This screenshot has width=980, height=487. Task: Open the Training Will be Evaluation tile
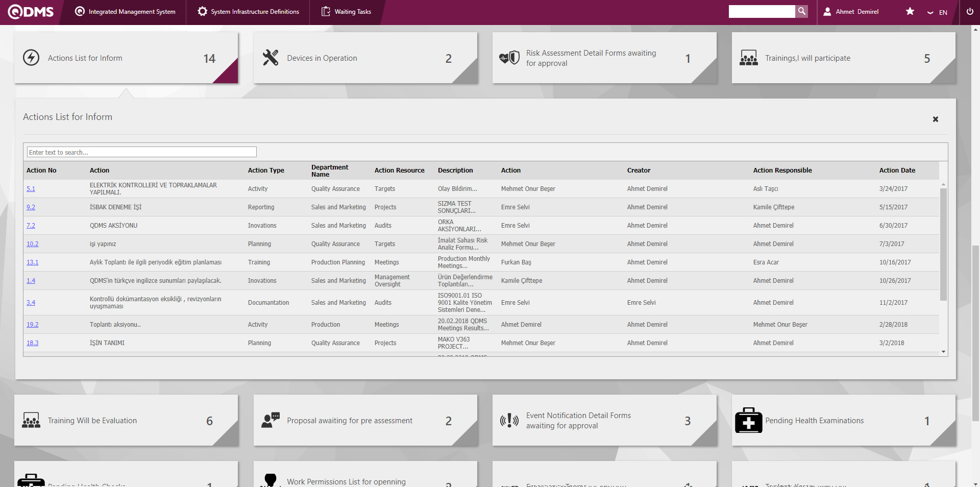pyautogui.click(x=126, y=420)
